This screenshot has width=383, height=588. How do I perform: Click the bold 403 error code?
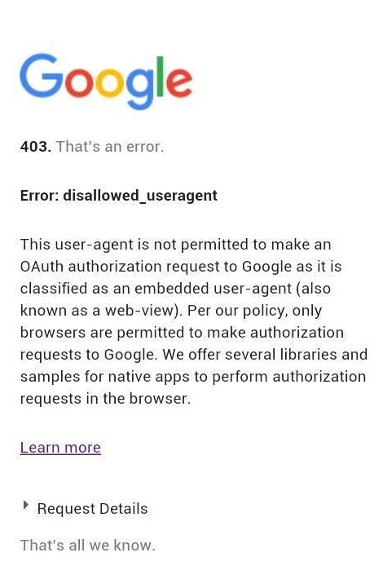pyautogui.click(x=36, y=147)
